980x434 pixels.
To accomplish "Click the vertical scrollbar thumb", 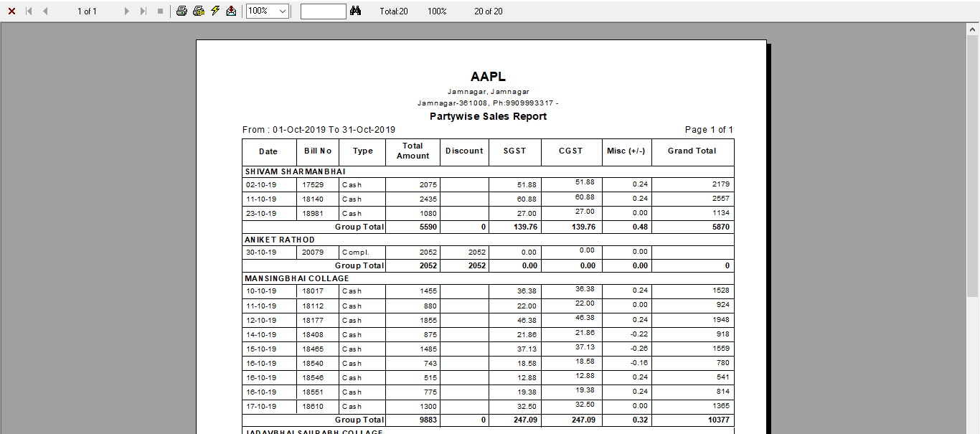I will (x=973, y=165).
